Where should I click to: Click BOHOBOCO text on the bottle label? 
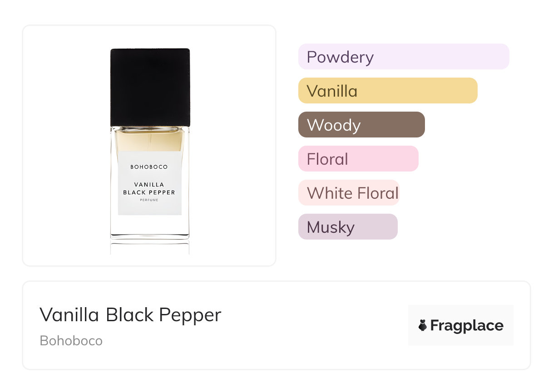[149, 167]
